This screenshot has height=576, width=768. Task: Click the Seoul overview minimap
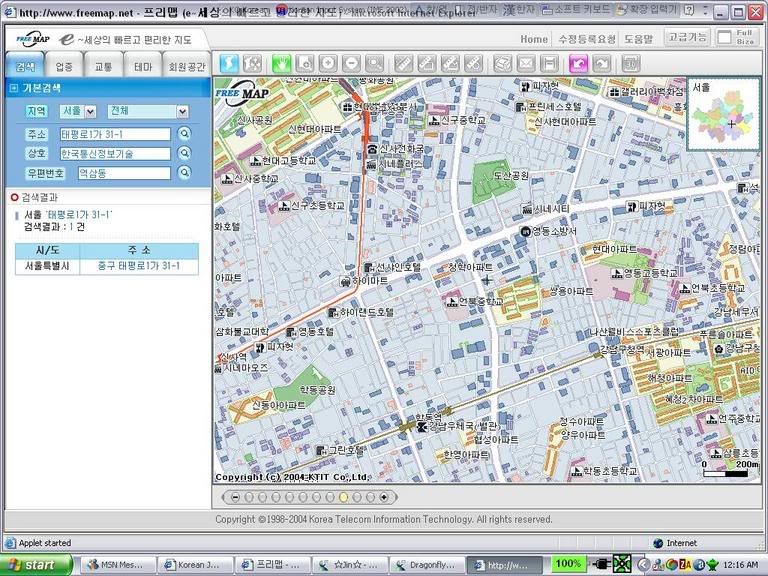[x=723, y=114]
